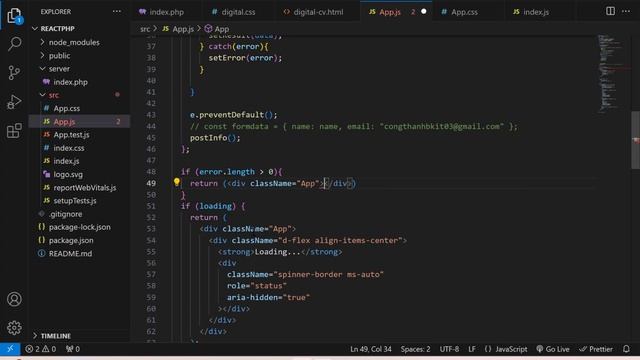Open editor More Actions ellipsis
Image resolution: width=640 pixels, height=360 pixels.
(x=626, y=11)
